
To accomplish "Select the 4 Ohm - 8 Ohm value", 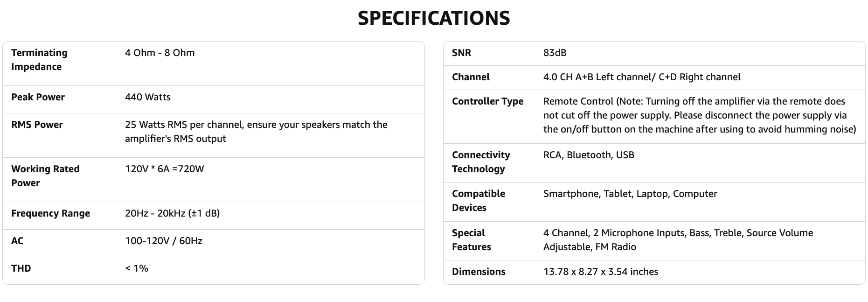I will 160,53.
